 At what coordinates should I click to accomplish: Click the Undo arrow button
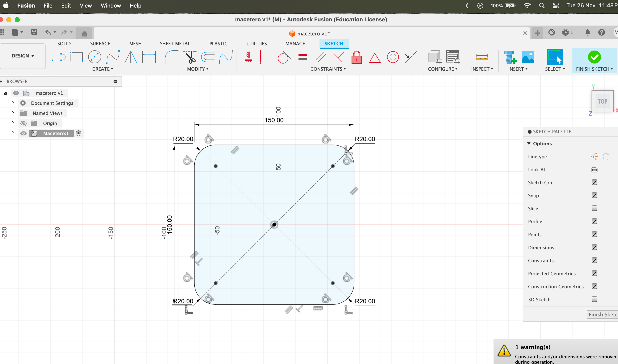[x=48, y=32]
